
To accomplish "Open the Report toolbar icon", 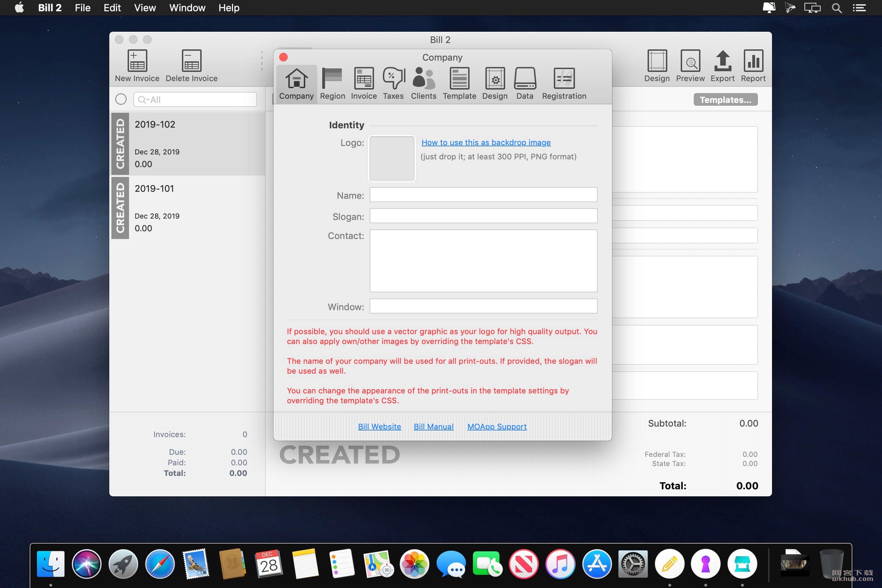I will [753, 66].
